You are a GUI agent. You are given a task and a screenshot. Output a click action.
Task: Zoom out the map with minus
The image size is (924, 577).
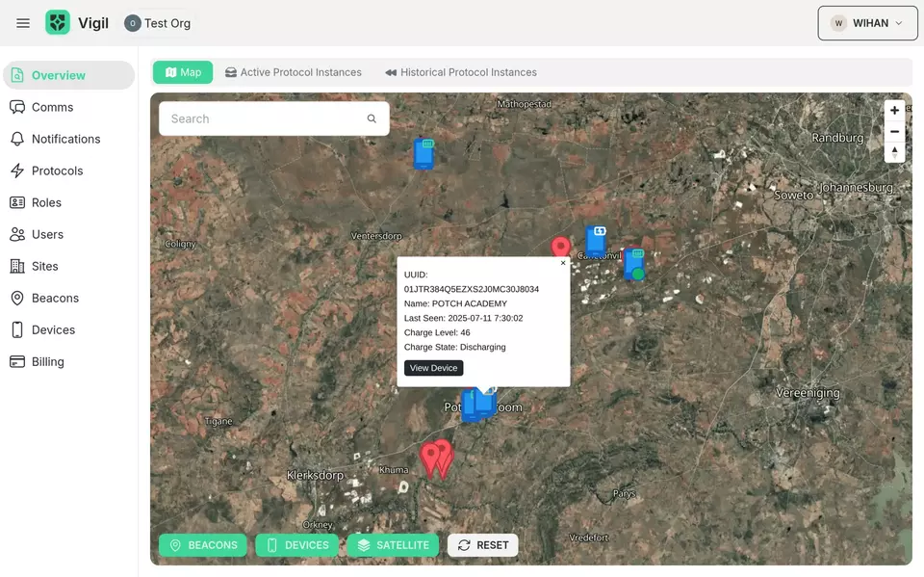894,132
